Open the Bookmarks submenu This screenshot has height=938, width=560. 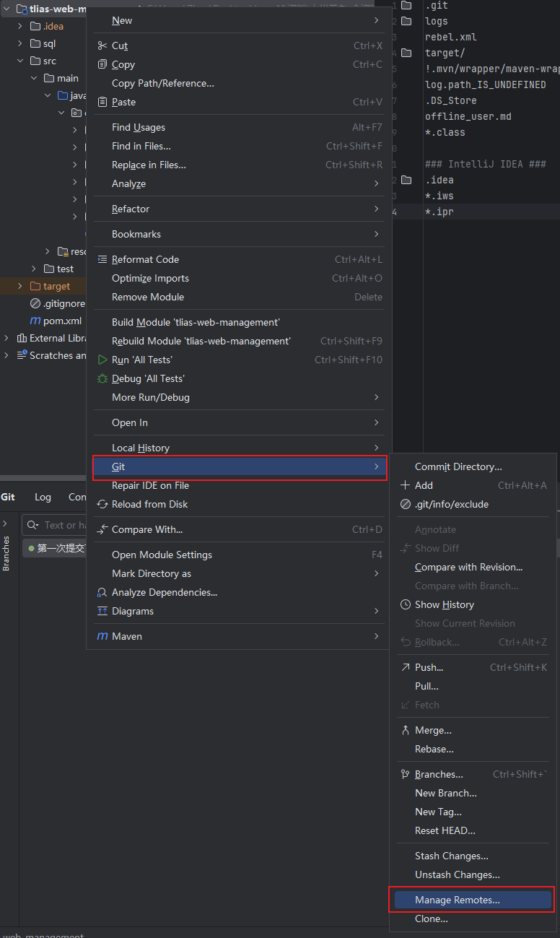[x=238, y=234]
